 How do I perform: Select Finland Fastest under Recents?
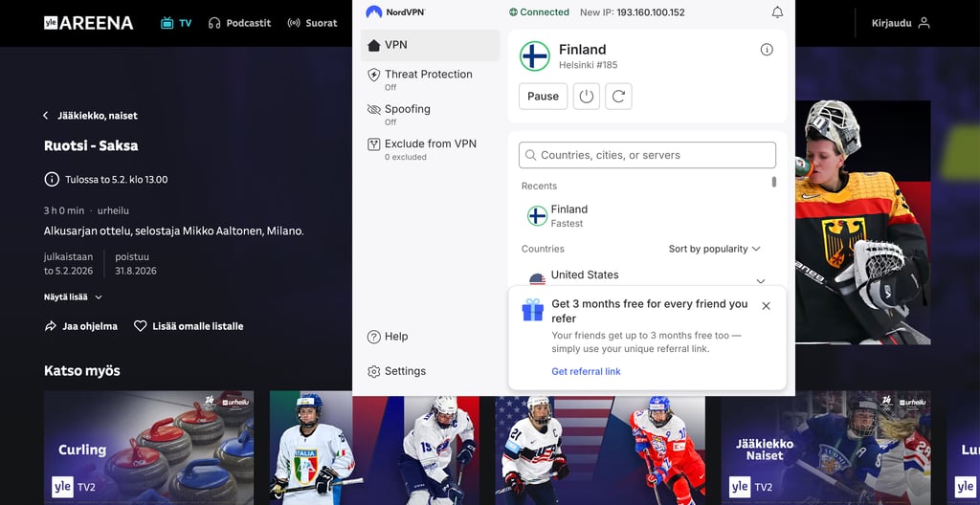(x=644, y=215)
